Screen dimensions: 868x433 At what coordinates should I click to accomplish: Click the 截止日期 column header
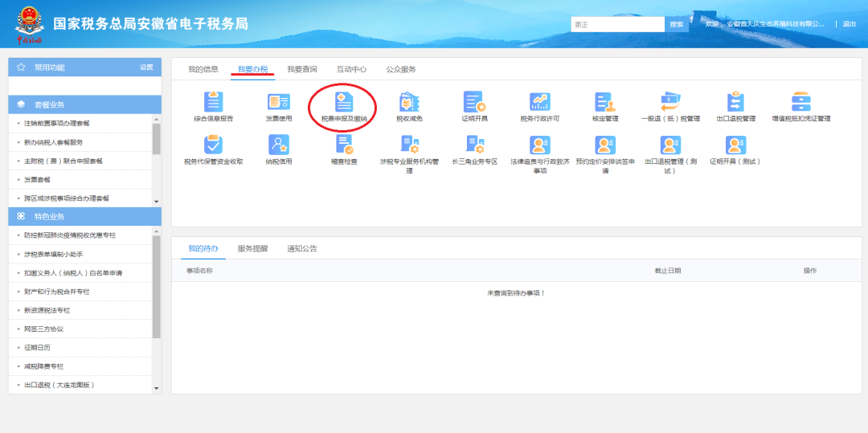tap(668, 271)
